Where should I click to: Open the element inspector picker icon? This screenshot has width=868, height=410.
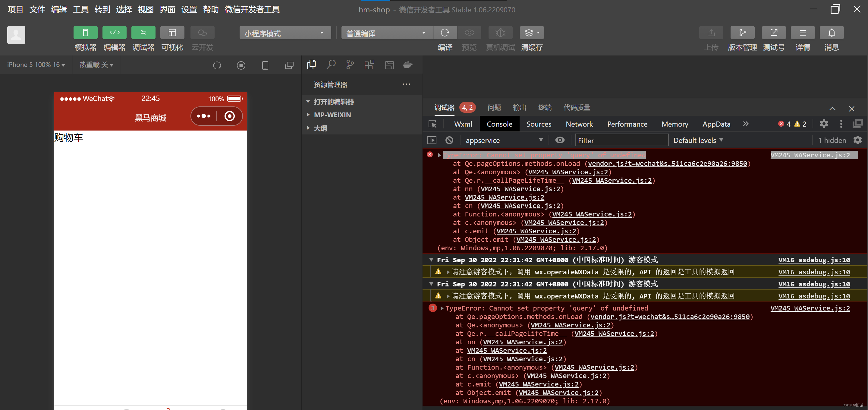(x=432, y=124)
